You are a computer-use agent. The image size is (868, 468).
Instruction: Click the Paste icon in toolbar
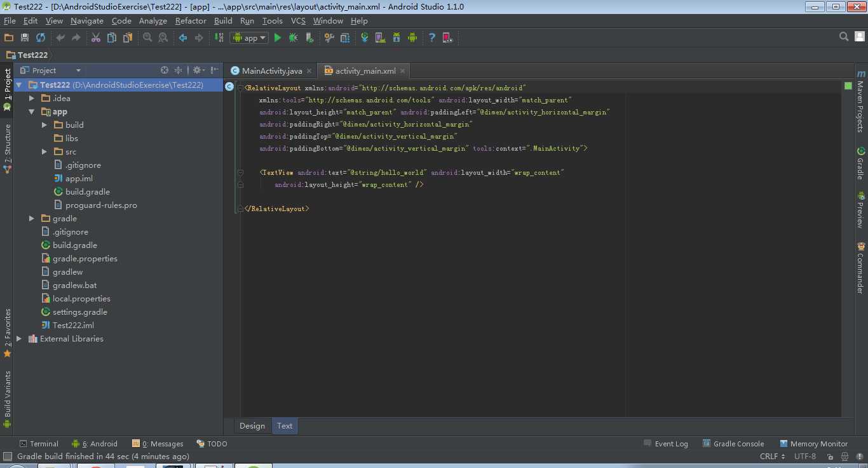point(128,38)
